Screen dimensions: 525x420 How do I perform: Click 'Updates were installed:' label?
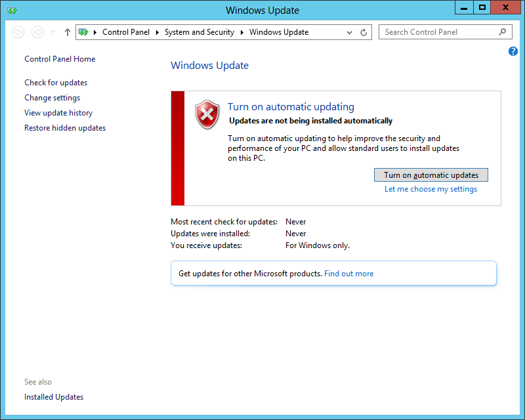point(210,234)
